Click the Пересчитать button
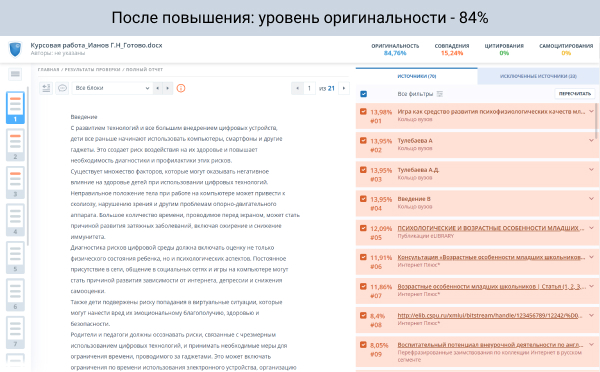This screenshot has height=372, width=600. [575, 94]
